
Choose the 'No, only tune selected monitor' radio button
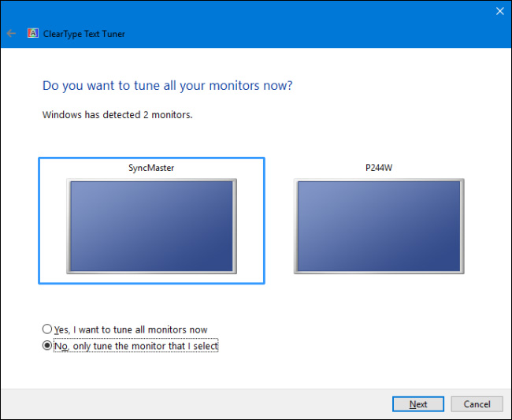point(46,346)
